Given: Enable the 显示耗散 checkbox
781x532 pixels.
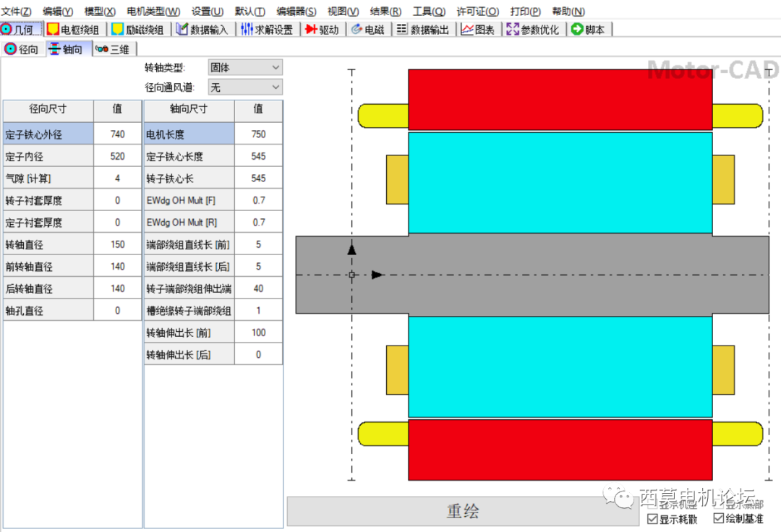Looking at the screenshot, I should 652,518.
